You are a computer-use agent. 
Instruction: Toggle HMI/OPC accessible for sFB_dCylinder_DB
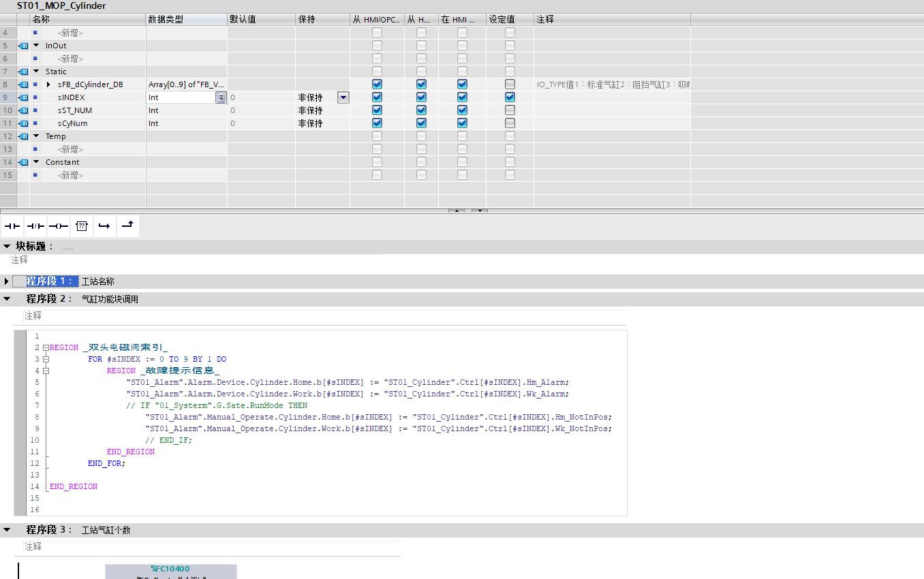[x=377, y=84]
